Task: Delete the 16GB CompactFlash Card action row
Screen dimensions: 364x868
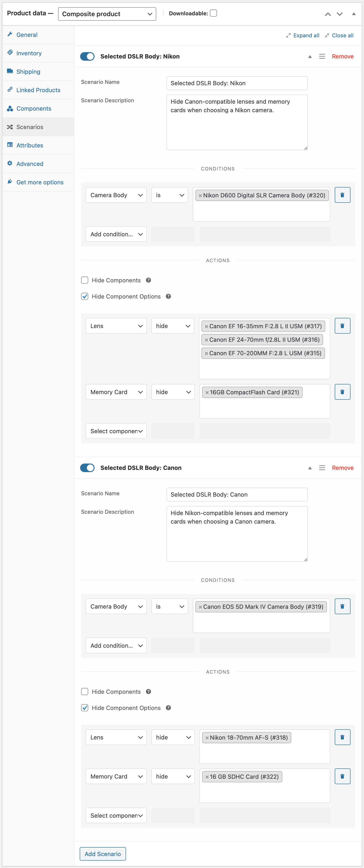Action: [x=342, y=392]
